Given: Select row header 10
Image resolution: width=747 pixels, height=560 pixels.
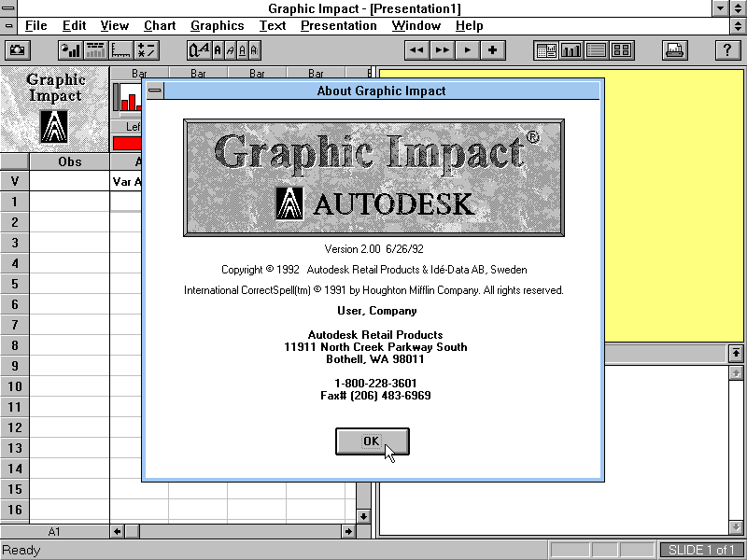Looking at the screenshot, I should click(15, 386).
